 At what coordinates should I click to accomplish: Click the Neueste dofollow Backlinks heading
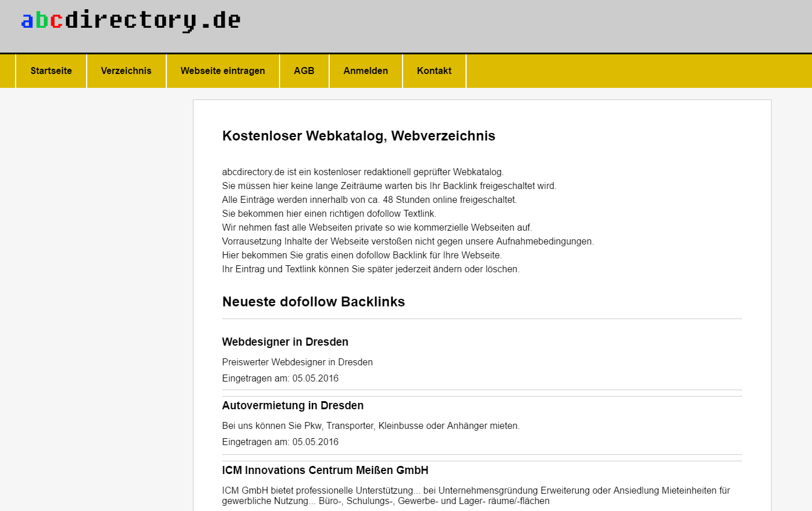coord(314,302)
